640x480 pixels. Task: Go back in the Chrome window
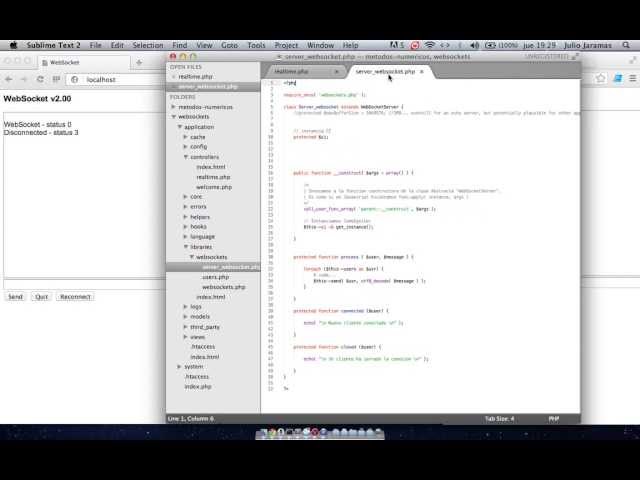9,79
